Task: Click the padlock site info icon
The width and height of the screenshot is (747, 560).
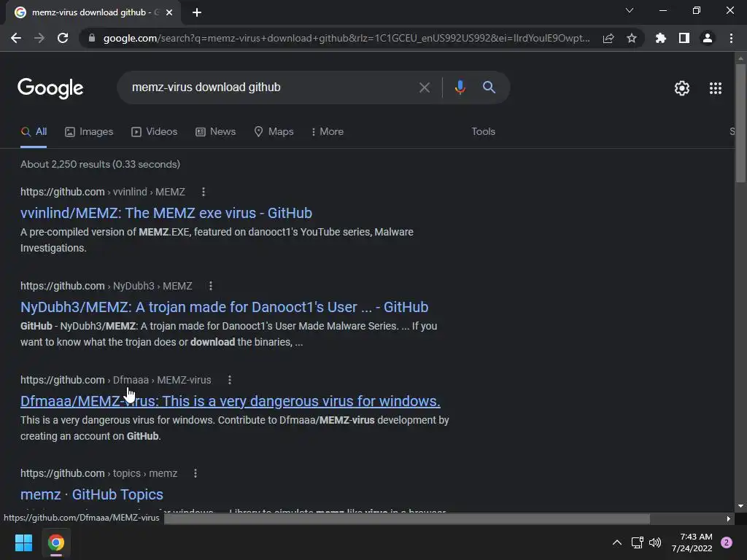Action: point(92,38)
